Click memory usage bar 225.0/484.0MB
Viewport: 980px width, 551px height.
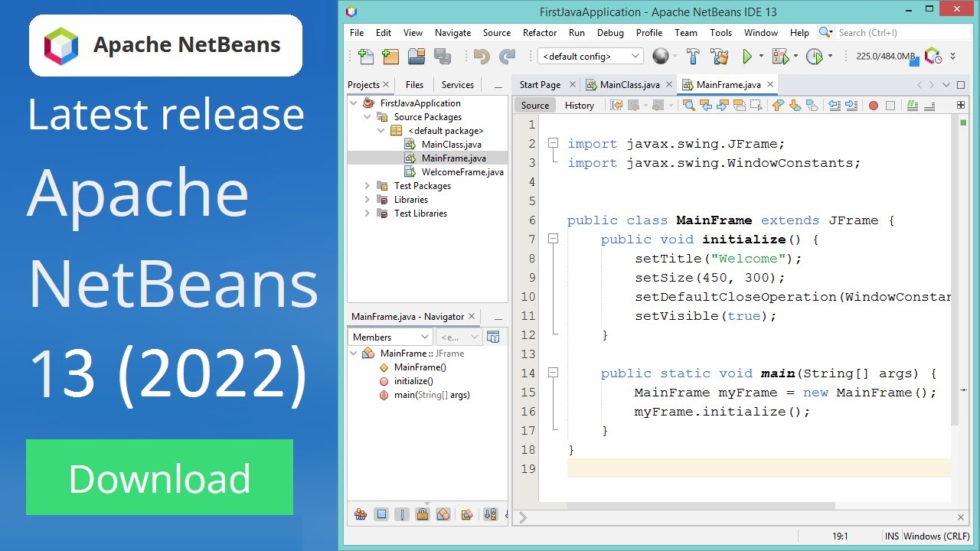(x=886, y=56)
